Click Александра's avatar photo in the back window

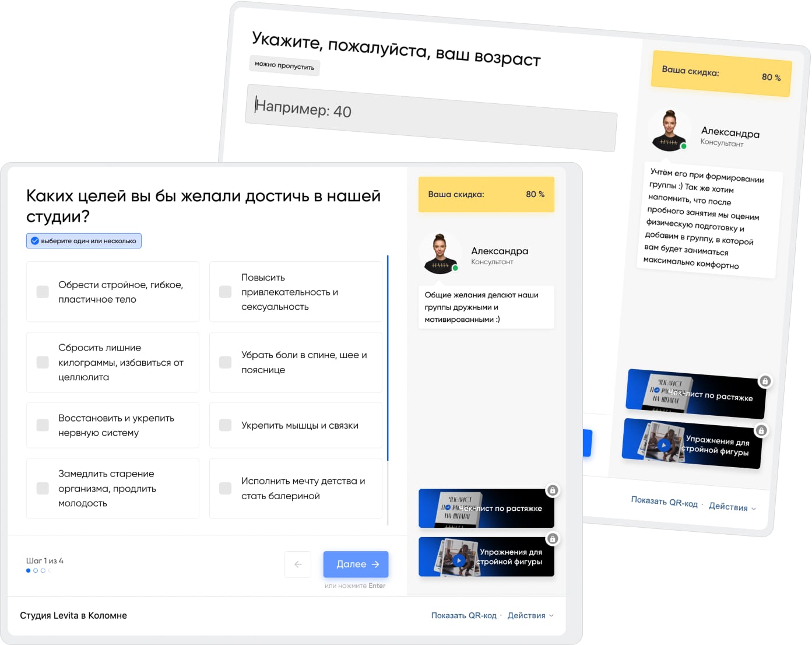(x=669, y=129)
